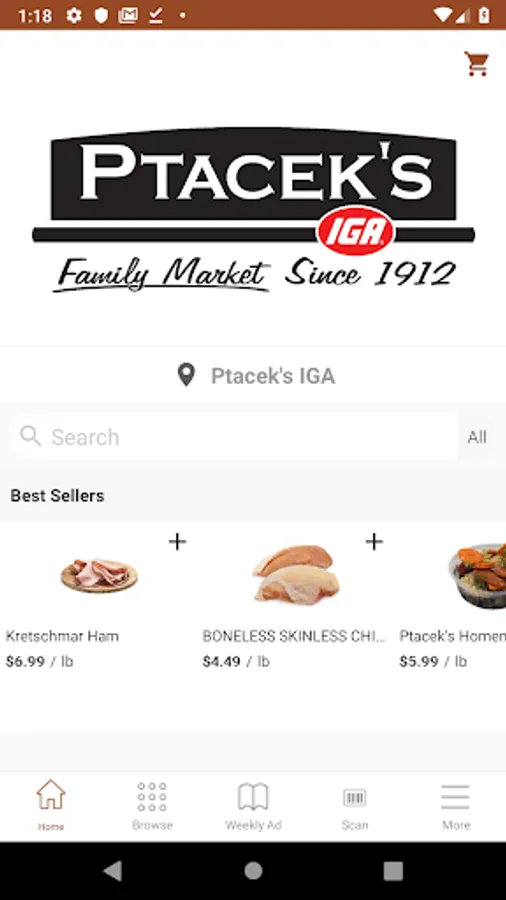Open the barcode Scan tab
The image size is (506, 900).
point(355,805)
